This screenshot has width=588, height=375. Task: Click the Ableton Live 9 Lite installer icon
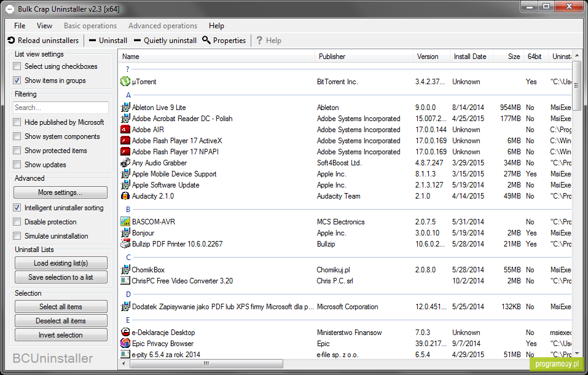pyautogui.click(x=125, y=108)
